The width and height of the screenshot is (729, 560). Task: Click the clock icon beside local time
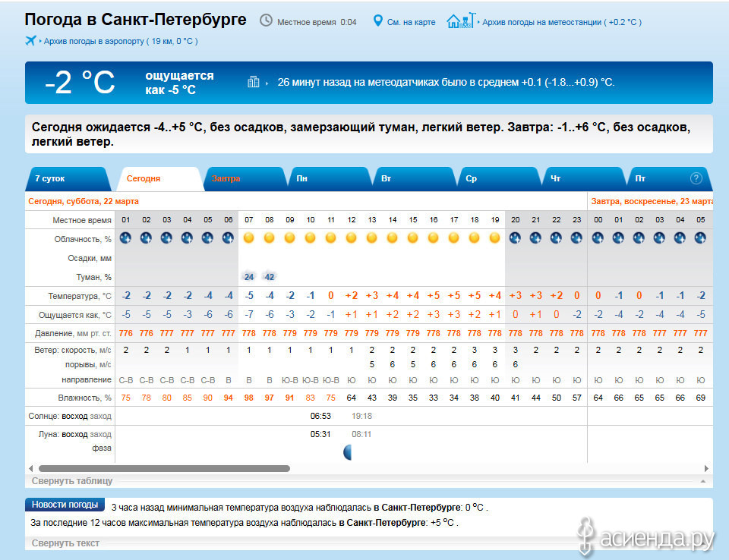266,20
